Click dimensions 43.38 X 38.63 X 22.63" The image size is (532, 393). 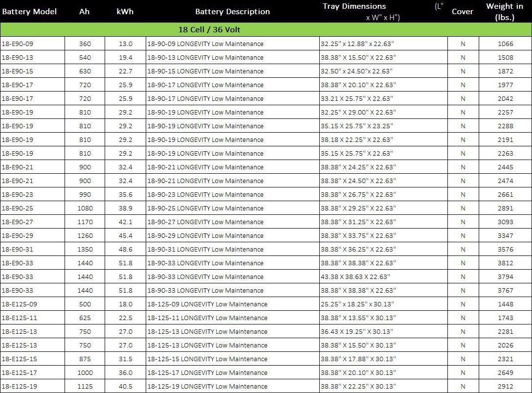355,277
